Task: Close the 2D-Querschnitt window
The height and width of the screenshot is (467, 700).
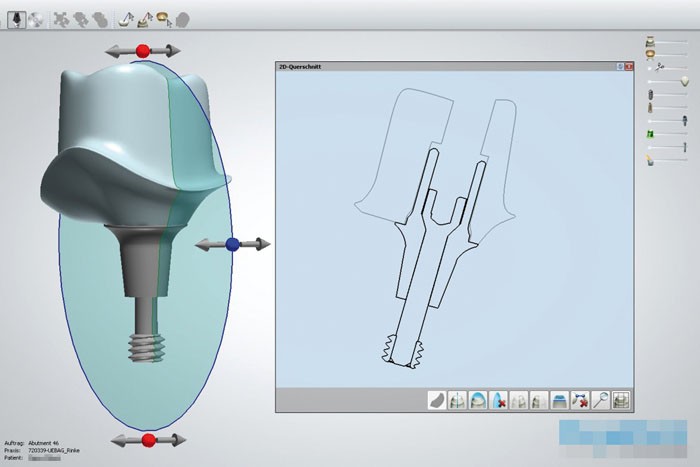Action: tap(629, 67)
